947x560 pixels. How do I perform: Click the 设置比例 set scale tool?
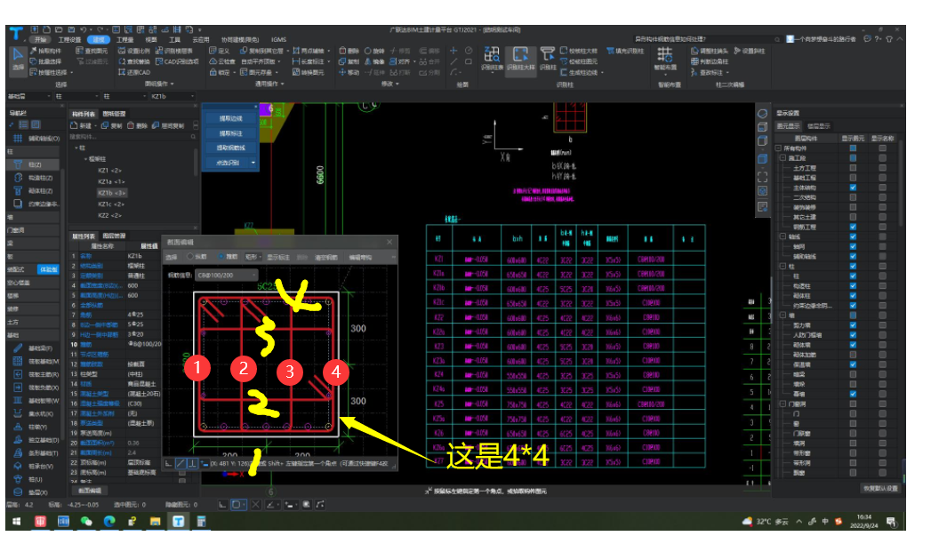pyautogui.click(x=134, y=51)
